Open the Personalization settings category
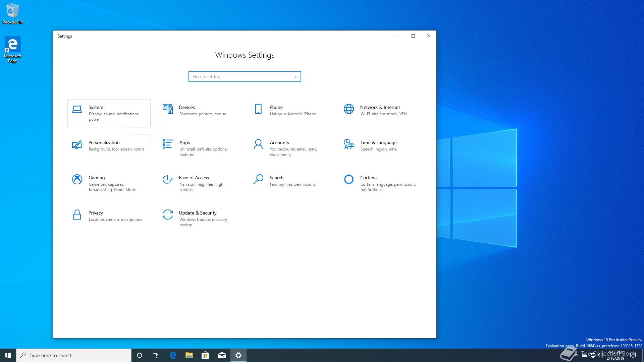Viewport: 644px width, 362px height. [x=109, y=148]
